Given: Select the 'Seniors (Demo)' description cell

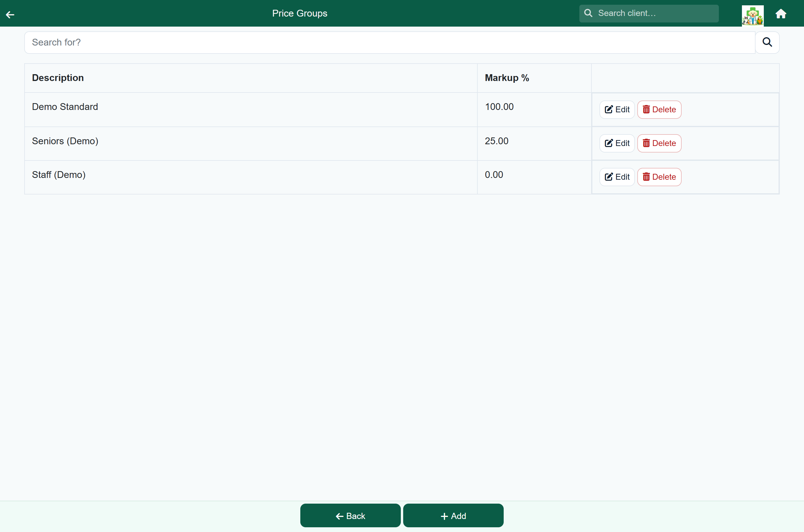Looking at the screenshot, I should pos(251,144).
